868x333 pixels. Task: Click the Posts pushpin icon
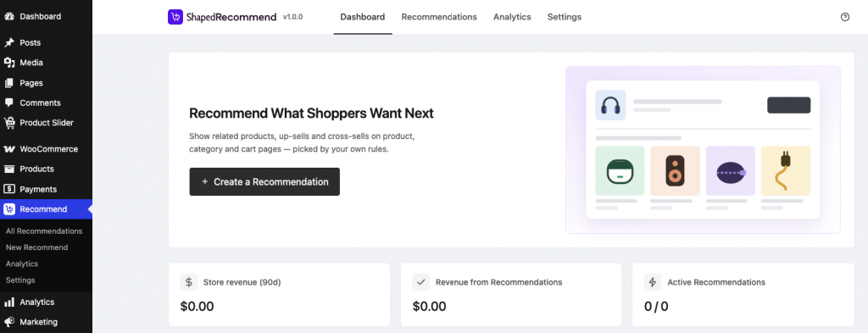(x=8, y=42)
